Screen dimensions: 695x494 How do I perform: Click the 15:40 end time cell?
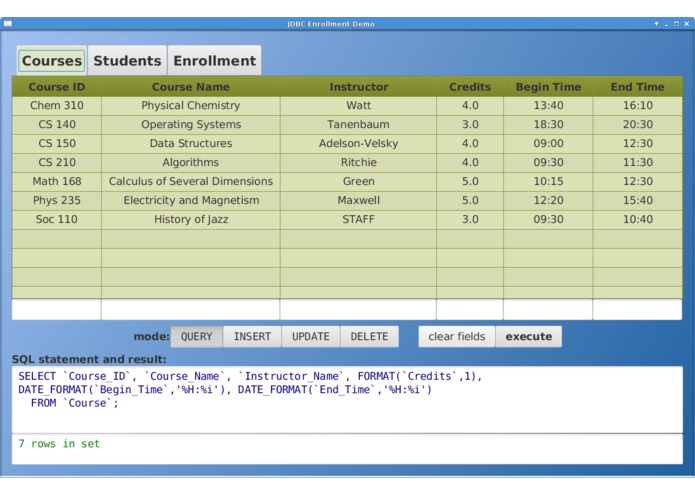(638, 201)
